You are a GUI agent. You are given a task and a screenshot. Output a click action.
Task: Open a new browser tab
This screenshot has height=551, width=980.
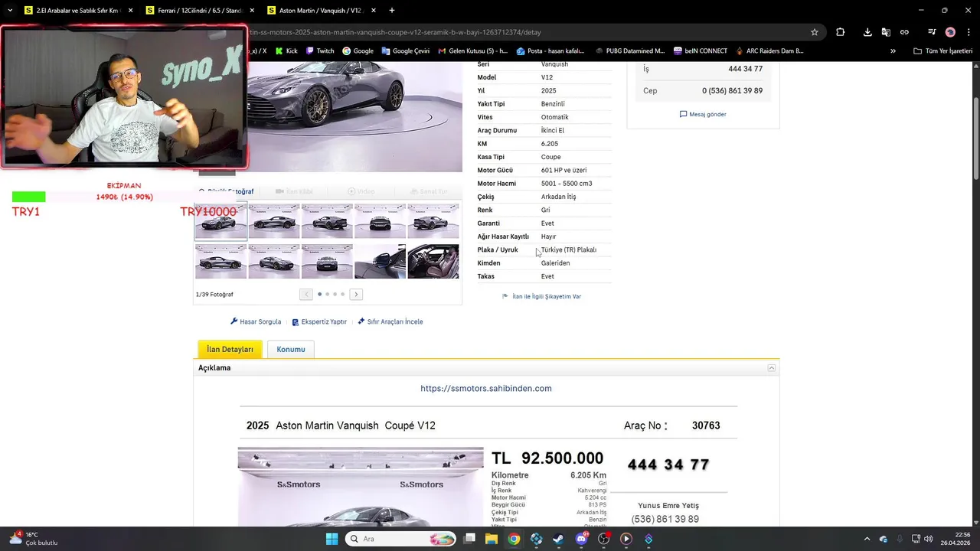click(x=392, y=11)
